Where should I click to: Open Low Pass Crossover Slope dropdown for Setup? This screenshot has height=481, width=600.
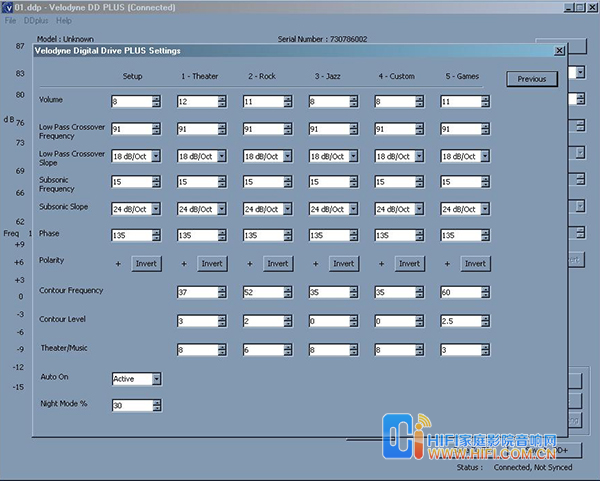[x=155, y=156]
